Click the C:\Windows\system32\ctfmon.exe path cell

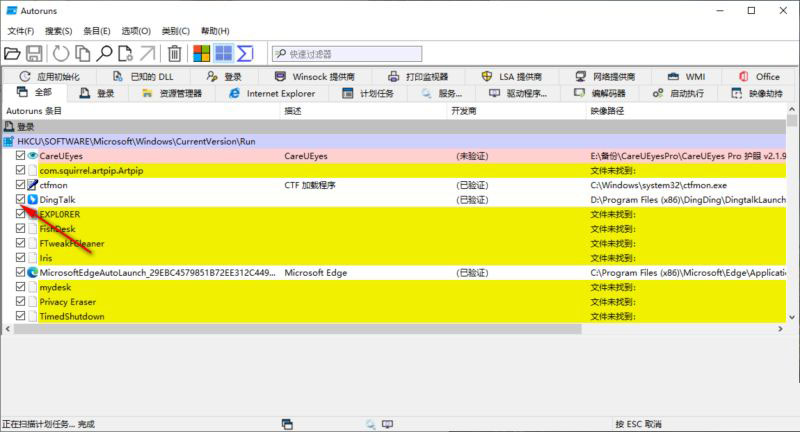pyautogui.click(x=658, y=185)
